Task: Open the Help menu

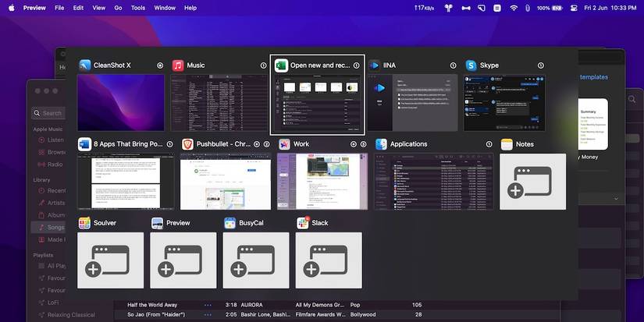Action: tap(190, 8)
